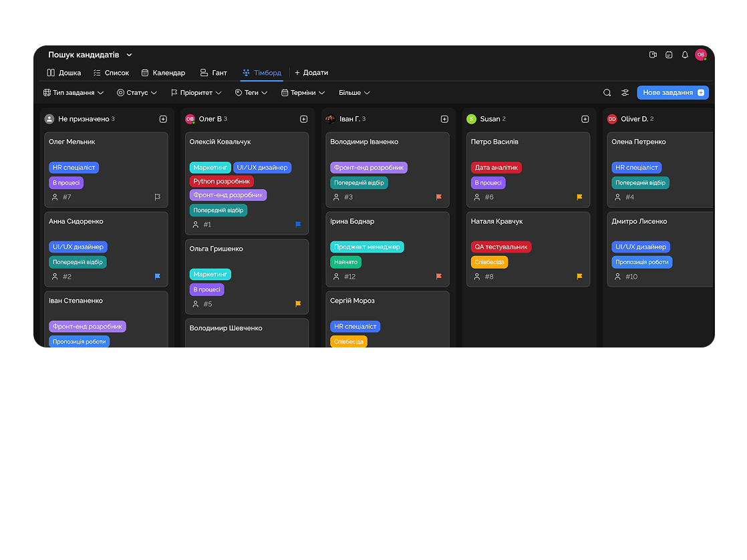Screen dimensions: 747x560
Task: Click the video call camera icon
Action: tap(653, 55)
